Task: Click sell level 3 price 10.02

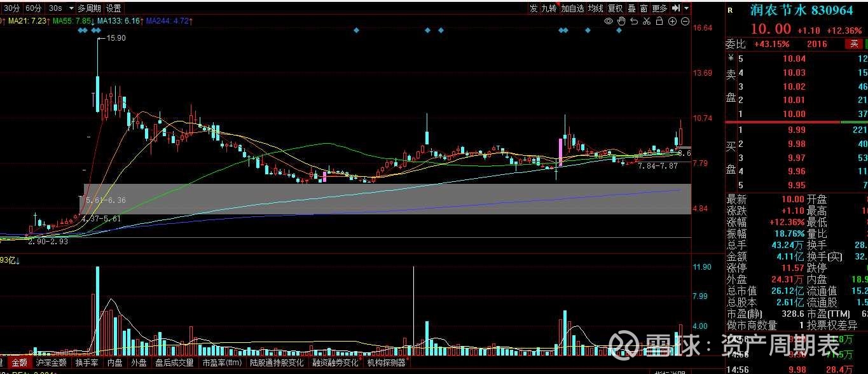Action: point(794,87)
